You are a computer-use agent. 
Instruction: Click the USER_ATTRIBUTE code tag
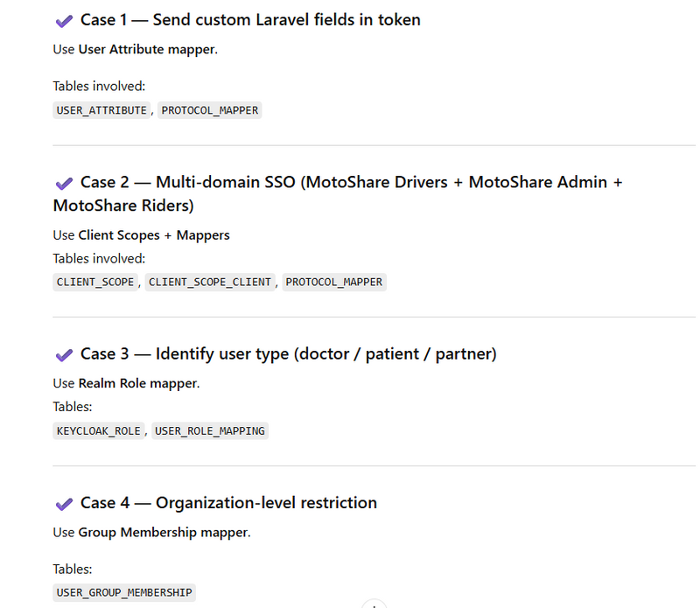click(x=101, y=110)
